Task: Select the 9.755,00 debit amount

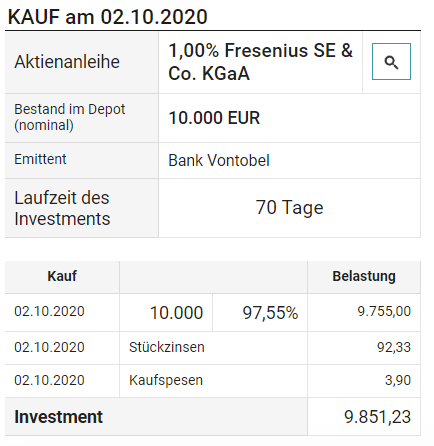Action: 384,311
